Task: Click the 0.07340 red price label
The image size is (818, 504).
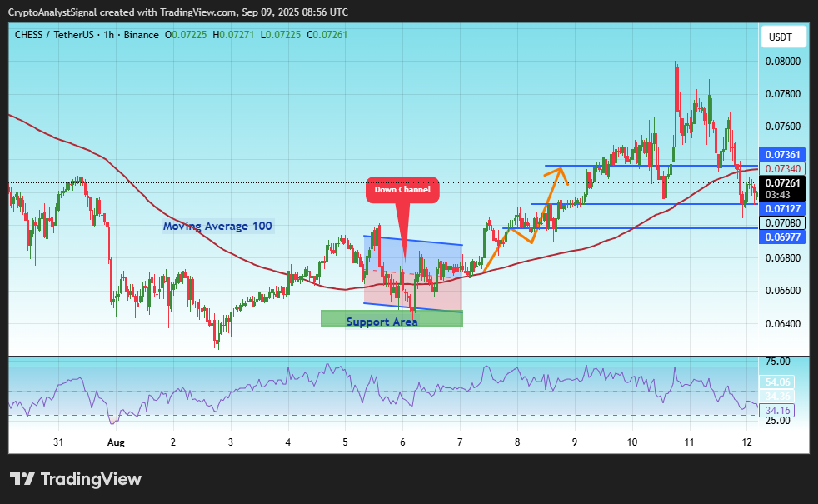Action: click(x=782, y=168)
